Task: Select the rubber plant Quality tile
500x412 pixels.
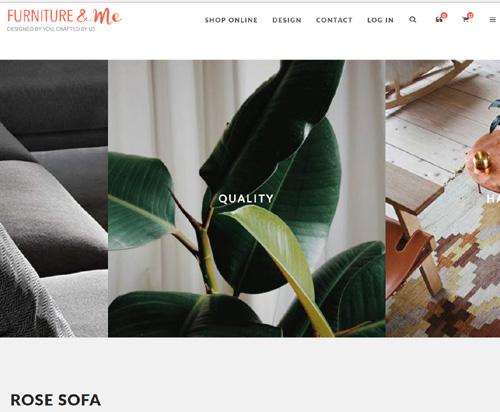Action: [247, 198]
